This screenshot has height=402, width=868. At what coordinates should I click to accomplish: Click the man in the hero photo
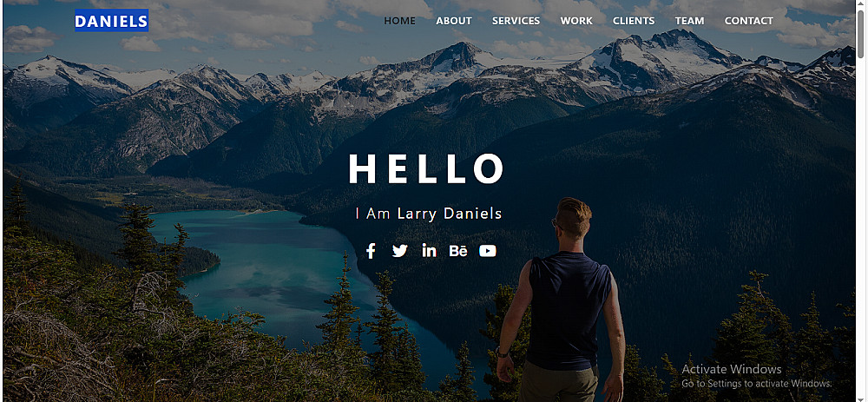562,302
